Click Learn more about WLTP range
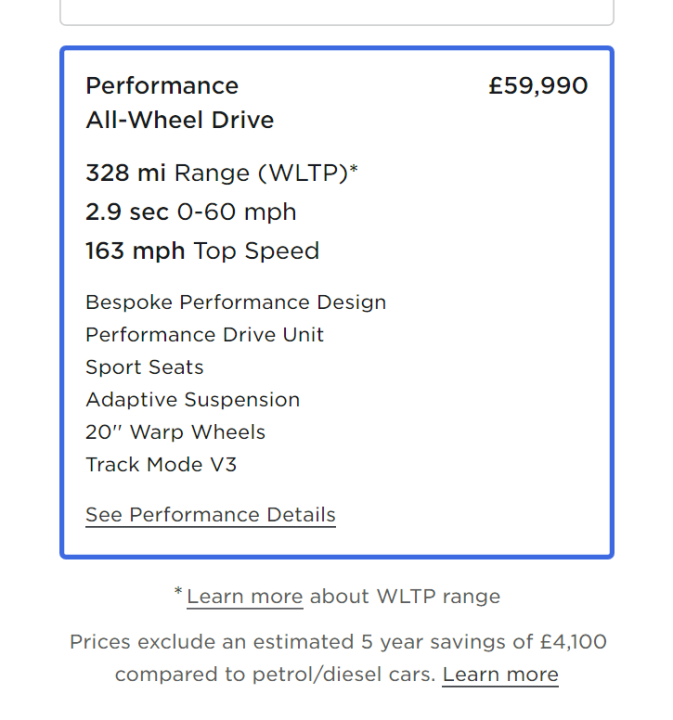Screen dimensions: 673x720 tap(244, 597)
